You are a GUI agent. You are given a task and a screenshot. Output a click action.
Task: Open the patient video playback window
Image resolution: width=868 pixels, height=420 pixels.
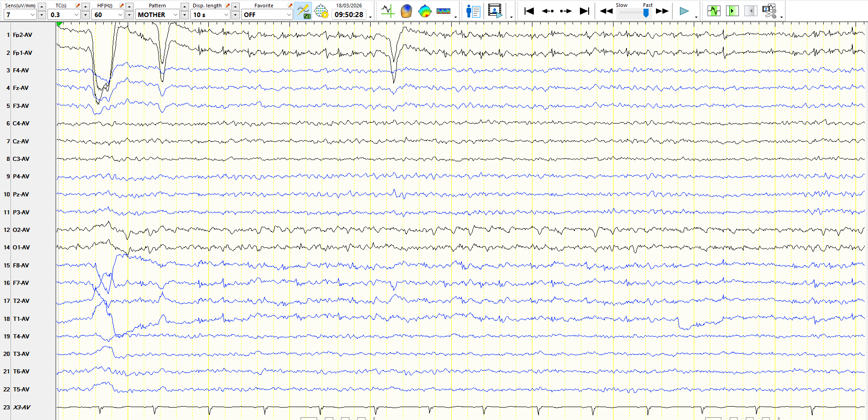coord(495,11)
